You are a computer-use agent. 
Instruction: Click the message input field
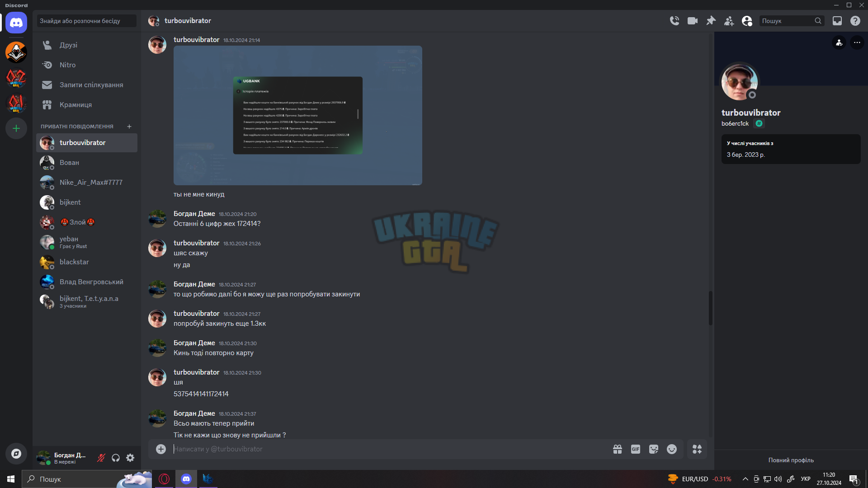click(x=389, y=449)
